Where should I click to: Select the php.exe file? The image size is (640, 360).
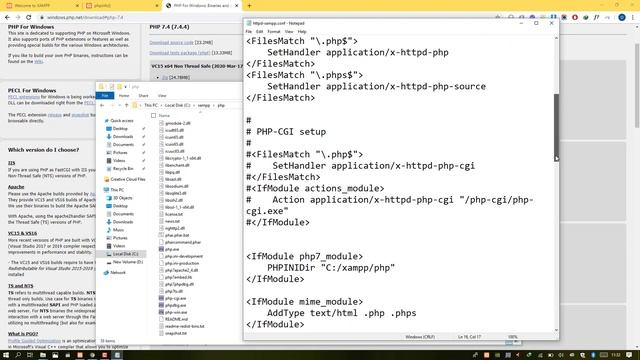(172, 249)
